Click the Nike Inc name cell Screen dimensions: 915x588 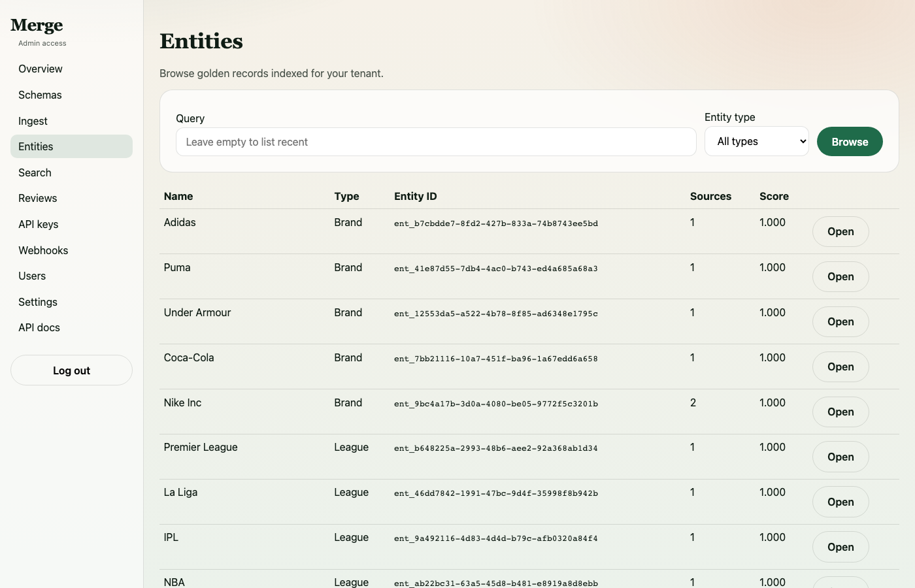point(182,402)
